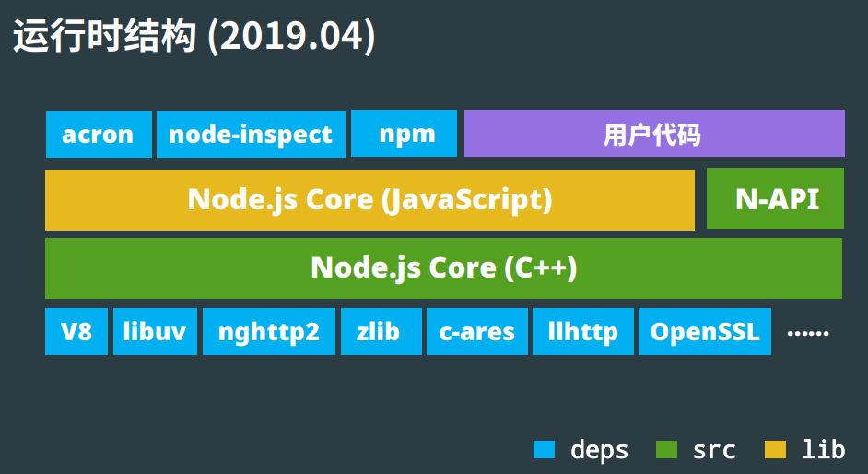The height and width of the screenshot is (474, 868).
Task: Select the c-ares block
Action: tap(476, 332)
